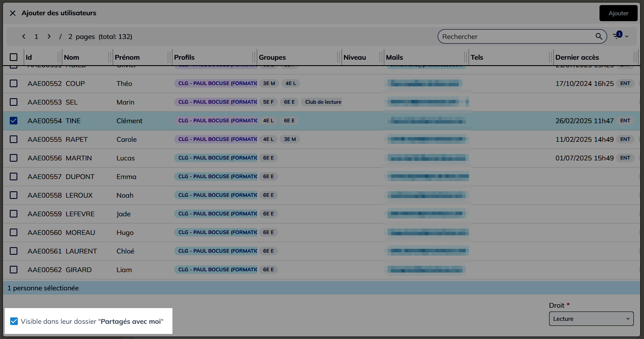Click the name SEL
The image size is (644, 339).
(x=72, y=102)
